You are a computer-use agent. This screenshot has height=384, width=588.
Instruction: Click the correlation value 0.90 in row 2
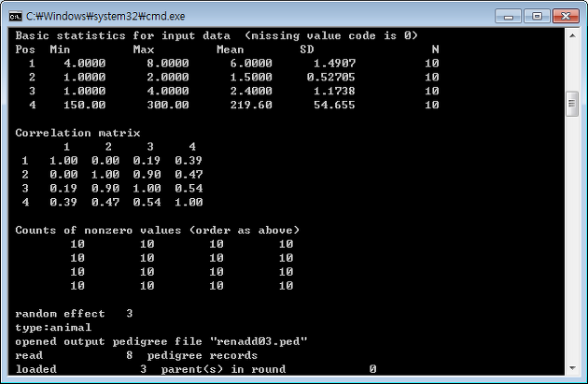(147, 175)
